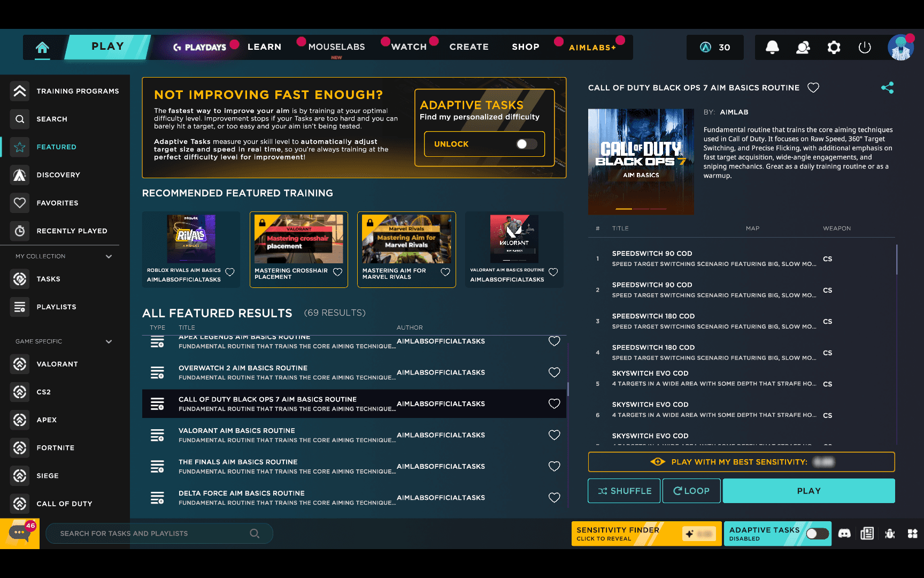Click the bug report icon
This screenshot has height=578, width=924.
(890, 534)
